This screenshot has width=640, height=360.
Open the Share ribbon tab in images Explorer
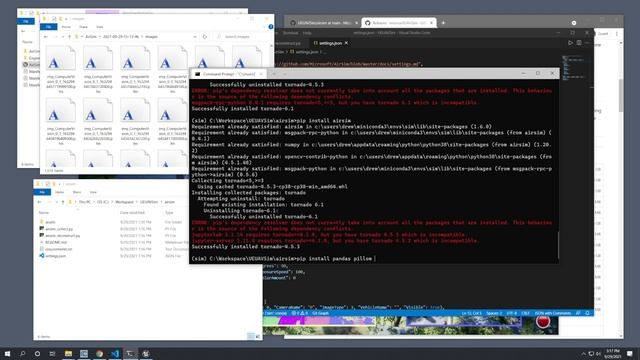[83, 27]
